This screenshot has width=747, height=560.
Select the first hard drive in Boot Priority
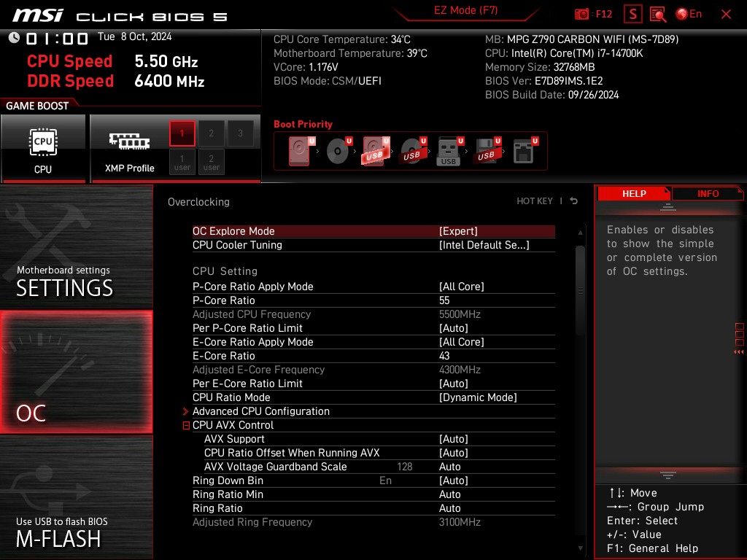(298, 149)
